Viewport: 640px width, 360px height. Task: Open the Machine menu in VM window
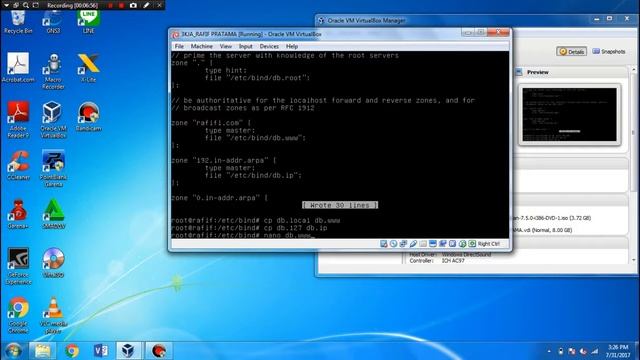pos(202,46)
